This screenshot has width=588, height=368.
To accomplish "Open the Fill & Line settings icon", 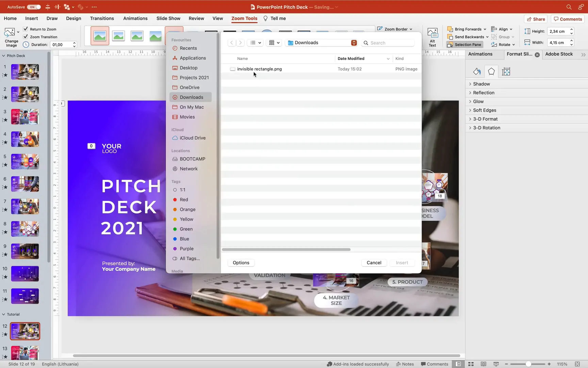I will coord(476,71).
